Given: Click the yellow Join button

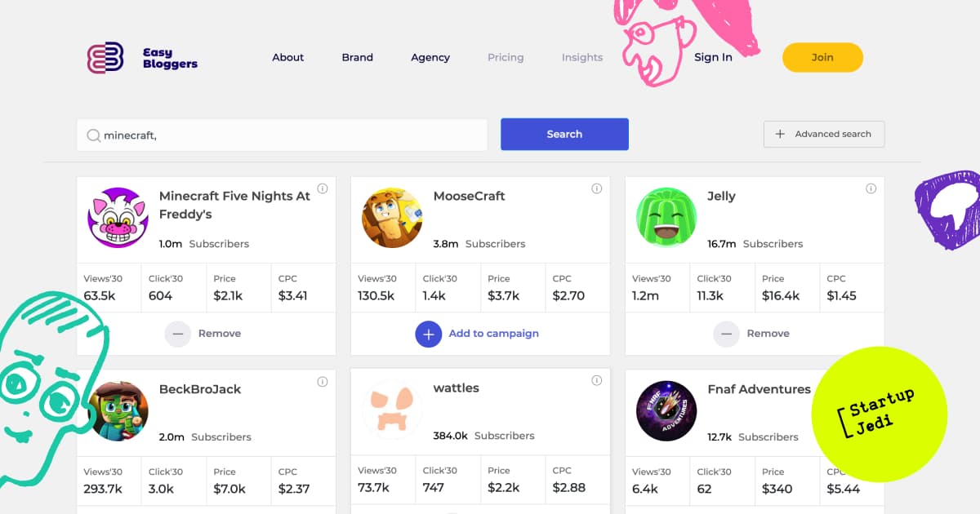Looking at the screenshot, I should click(822, 57).
